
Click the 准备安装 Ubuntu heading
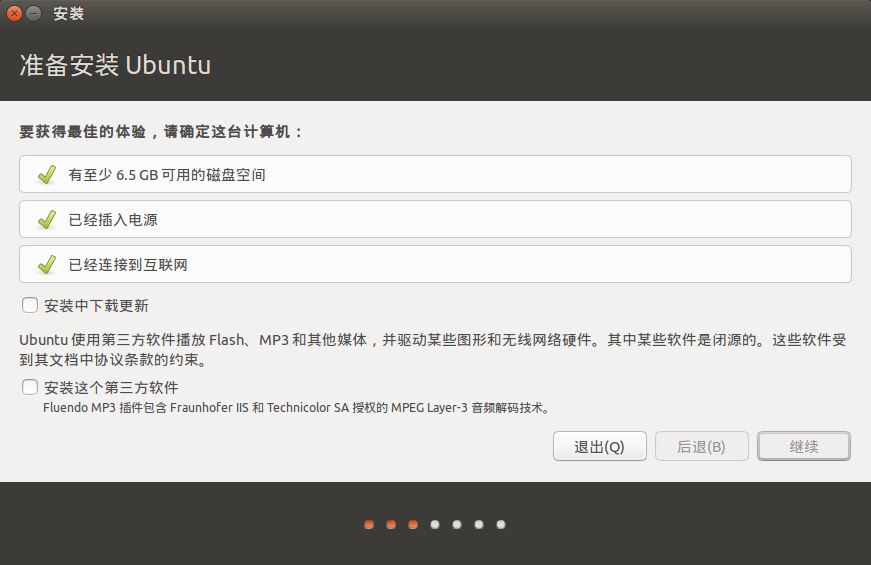pos(115,66)
